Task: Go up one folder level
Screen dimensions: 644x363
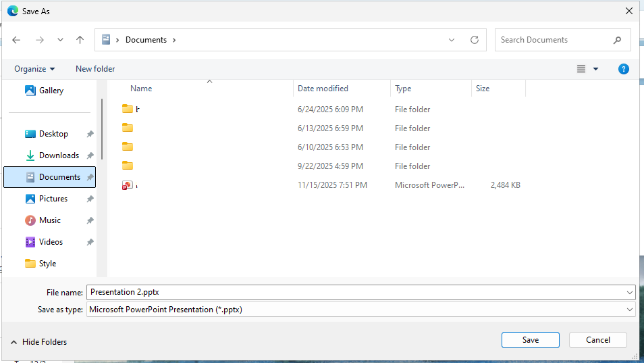Action: (x=80, y=40)
